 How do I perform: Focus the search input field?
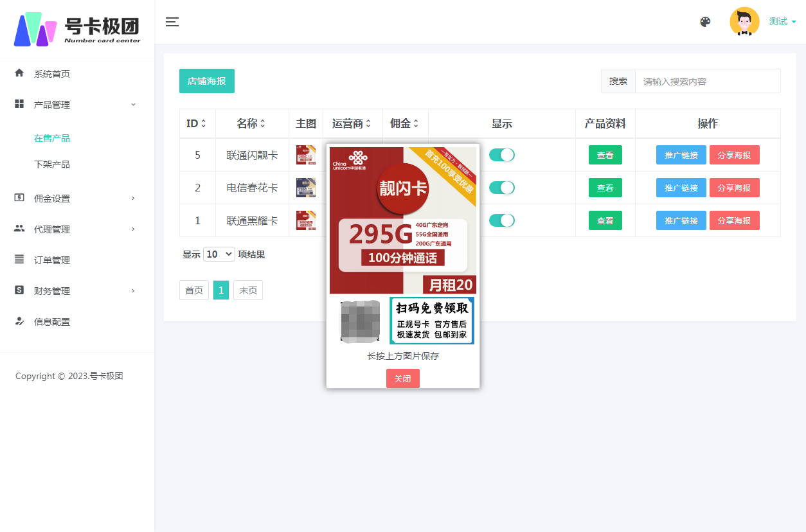[708, 82]
